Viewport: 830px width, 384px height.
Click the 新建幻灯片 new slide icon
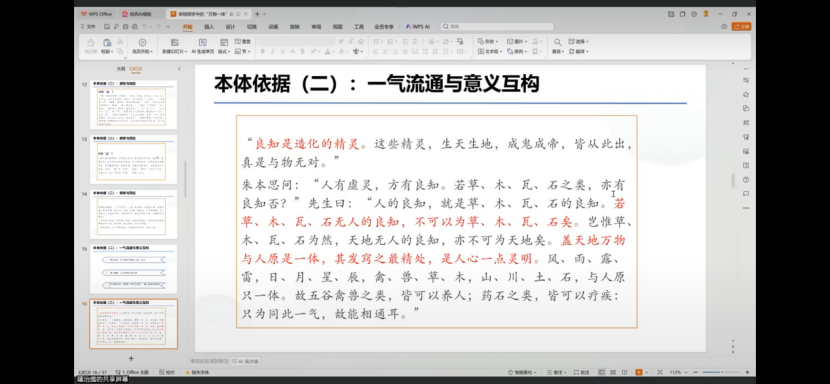click(175, 42)
